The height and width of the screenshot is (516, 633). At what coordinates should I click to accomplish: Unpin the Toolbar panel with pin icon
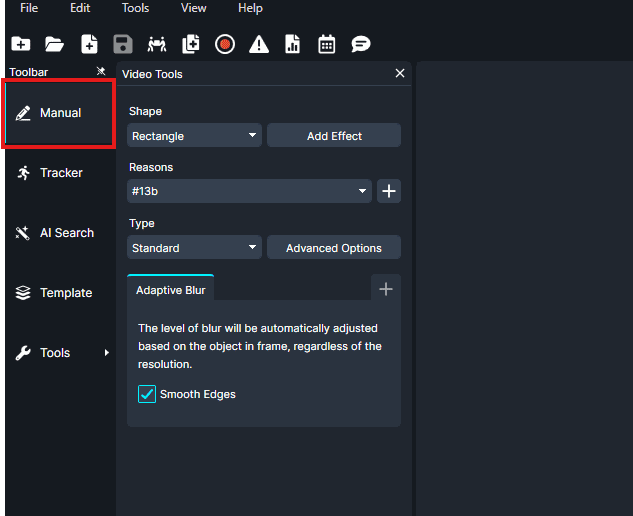(x=100, y=72)
